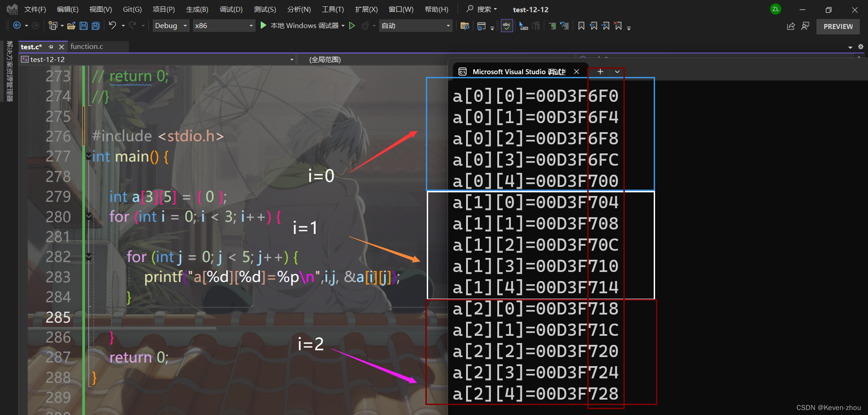Clear all bookmarks icon with red X
868x415 pixels.
pos(618,26)
